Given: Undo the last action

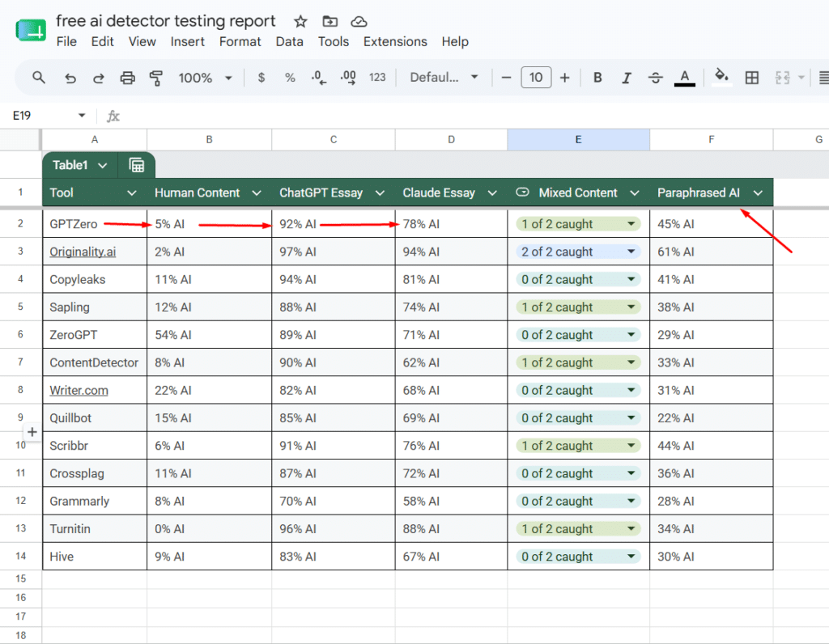Looking at the screenshot, I should pos(70,78).
